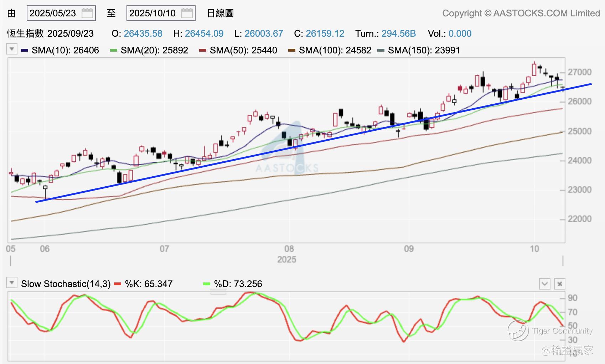Focus the start date field 2025/05/23
This screenshot has width=605, height=364.
tap(53, 14)
